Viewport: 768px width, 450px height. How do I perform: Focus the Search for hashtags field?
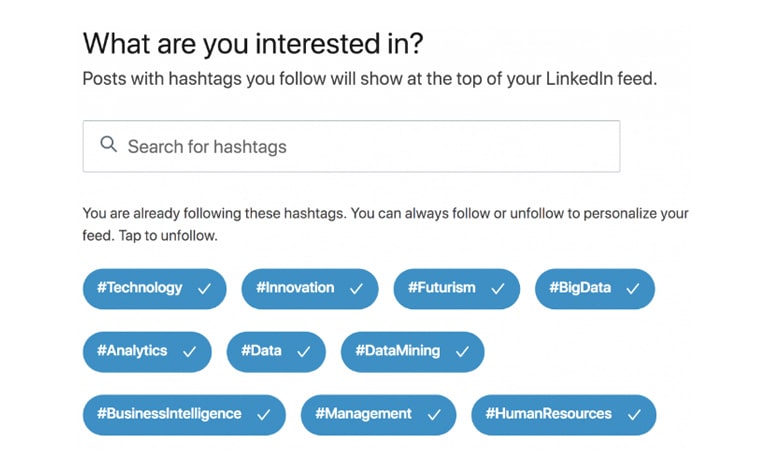(351, 146)
